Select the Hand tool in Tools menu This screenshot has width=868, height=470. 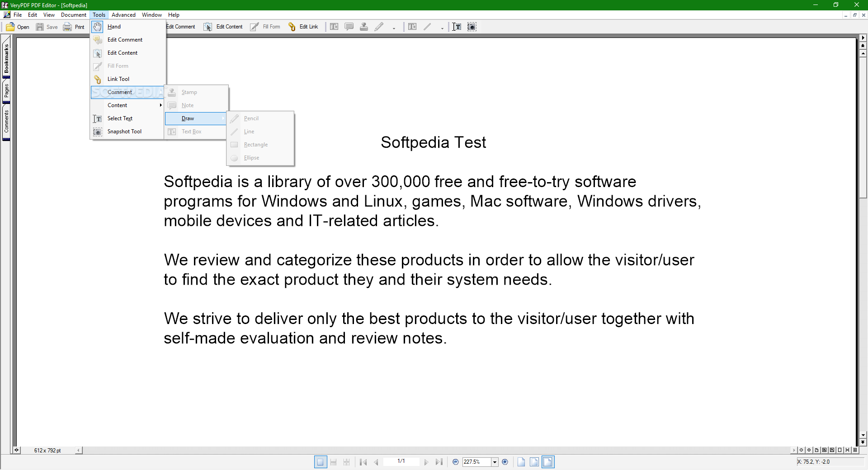point(128,27)
